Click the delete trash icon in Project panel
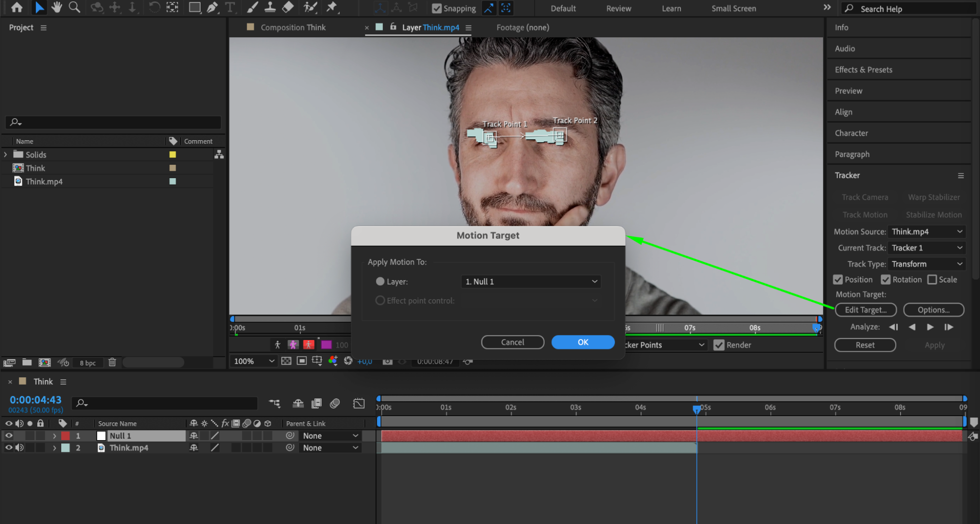 pyautogui.click(x=112, y=363)
